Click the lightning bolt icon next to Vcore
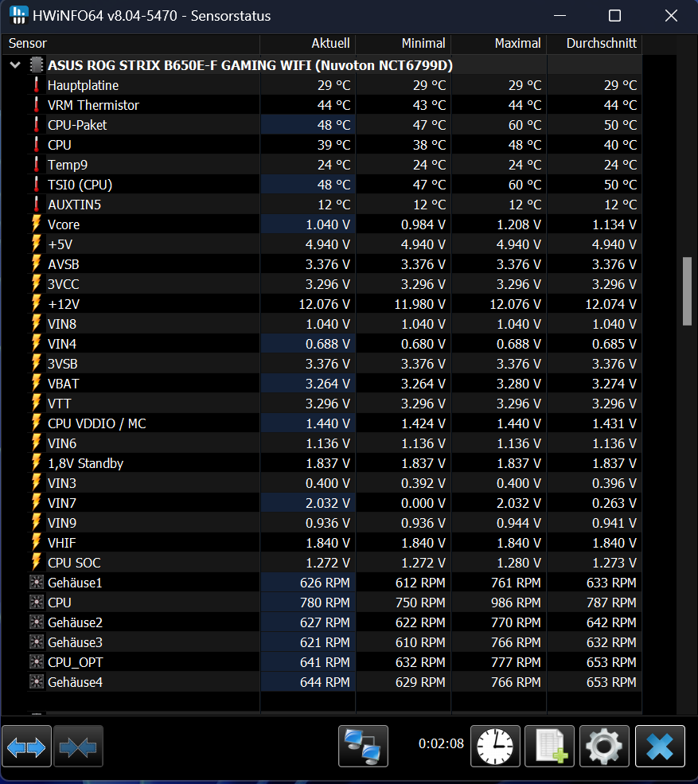Viewport: 698px width, 784px height. tap(37, 224)
